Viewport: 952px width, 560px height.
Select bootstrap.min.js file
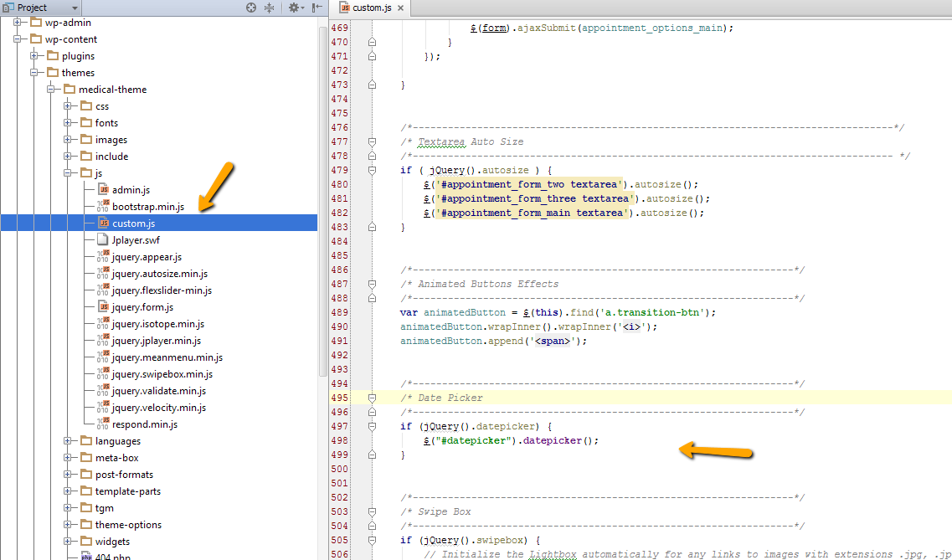pyautogui.click(x=148, y=206)
